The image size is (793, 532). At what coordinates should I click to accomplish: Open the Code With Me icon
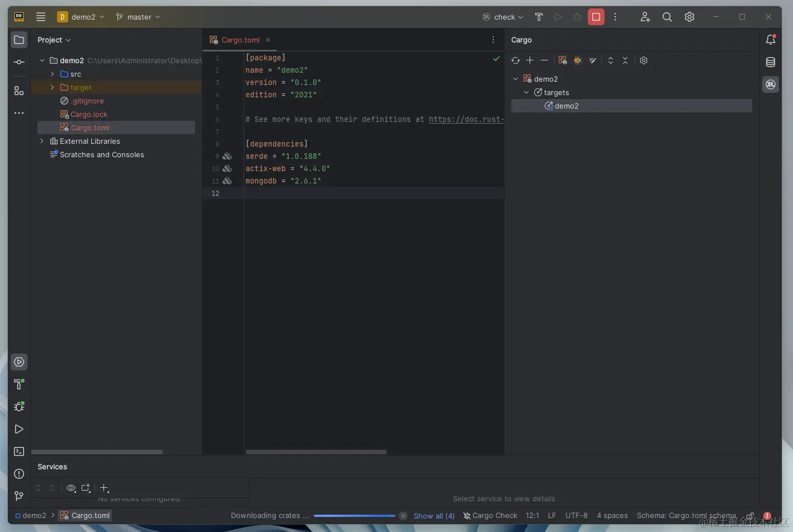645,17
